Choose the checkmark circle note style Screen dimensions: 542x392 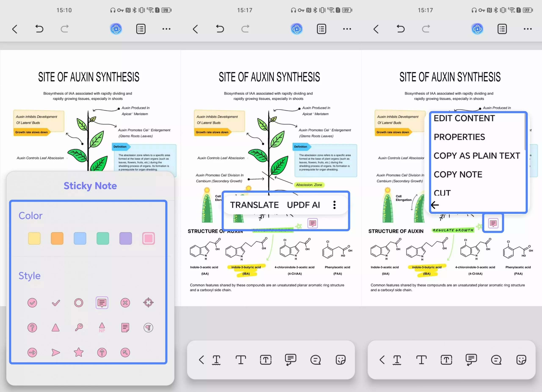32,303
